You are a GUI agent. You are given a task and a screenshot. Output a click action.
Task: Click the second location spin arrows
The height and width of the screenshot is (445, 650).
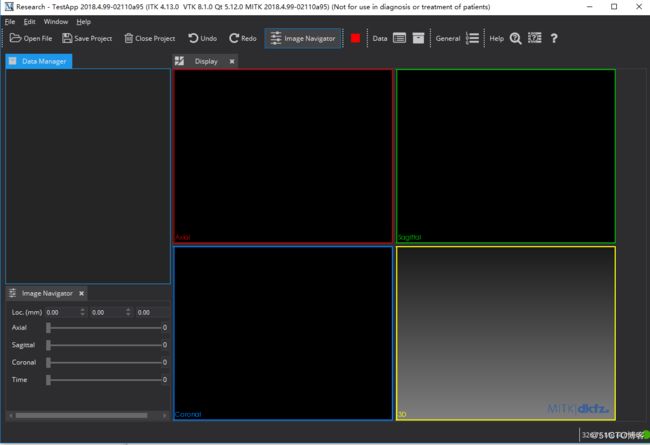pyautogui.click(x=128, y=312)
